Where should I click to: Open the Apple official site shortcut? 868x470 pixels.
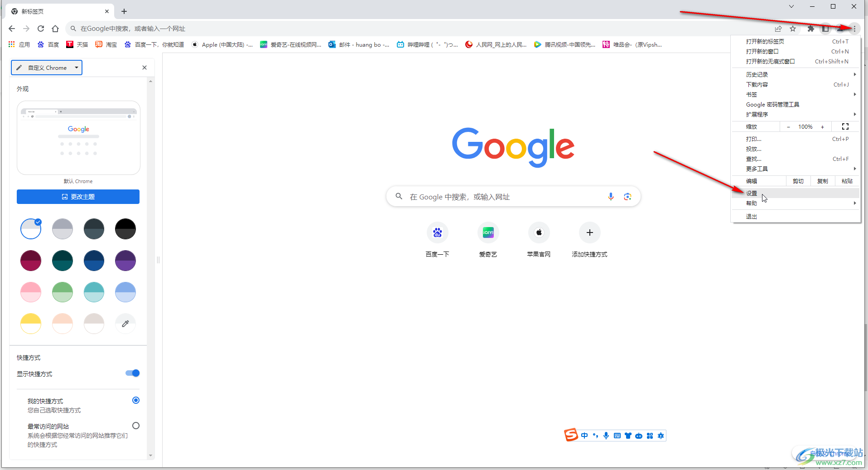pos(539,240)
